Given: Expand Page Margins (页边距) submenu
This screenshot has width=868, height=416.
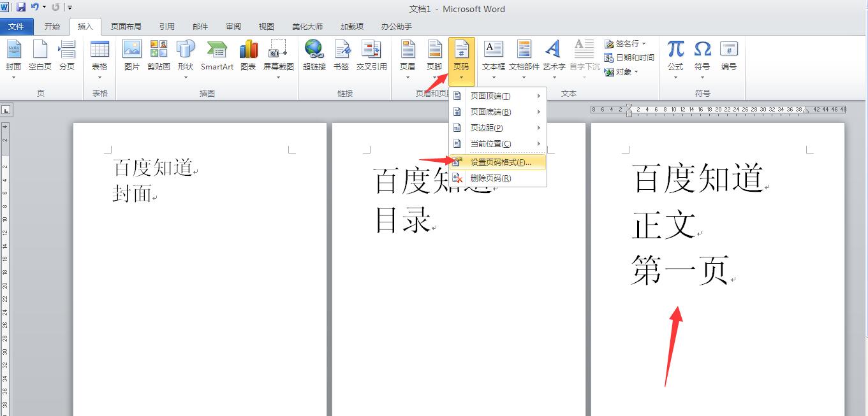Looking at the screenshot, I should pos(497,128).
